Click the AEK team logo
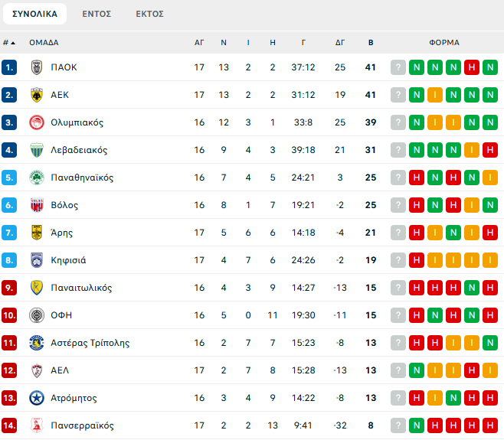Viewport: 504px width, 440px height. [x=36, y=95]
